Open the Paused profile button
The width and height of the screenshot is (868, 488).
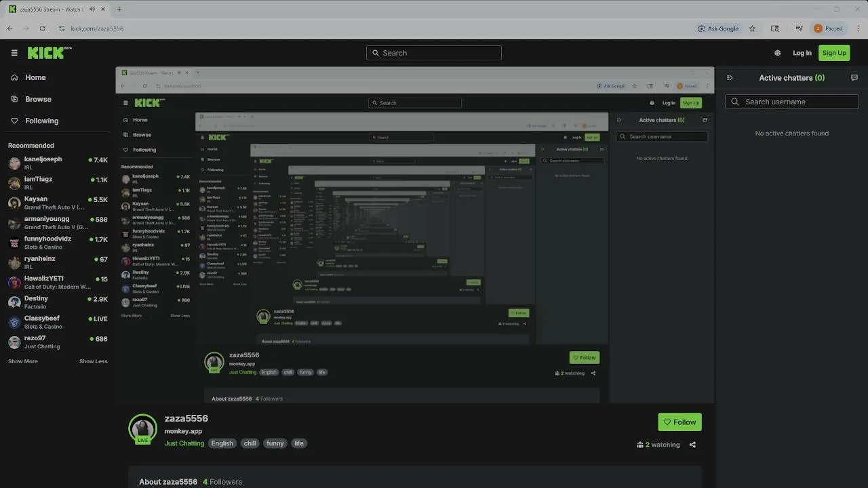(x=829, y=28)
